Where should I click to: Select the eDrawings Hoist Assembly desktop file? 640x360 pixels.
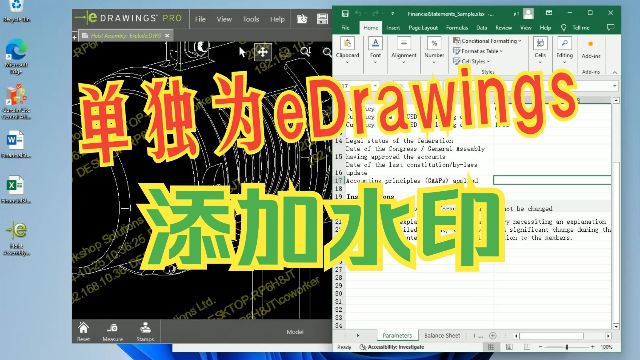tap(16, 238)
